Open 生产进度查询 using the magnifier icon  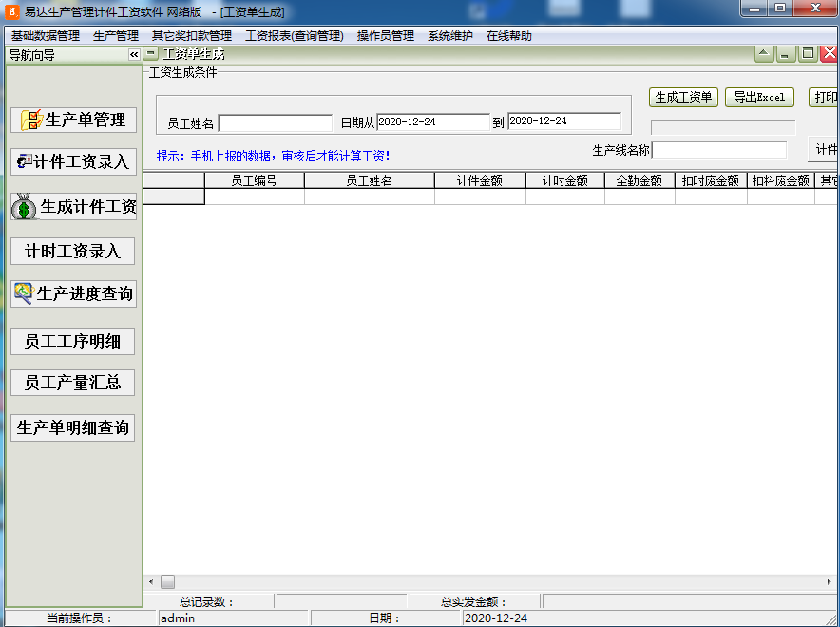coord(25,294)
